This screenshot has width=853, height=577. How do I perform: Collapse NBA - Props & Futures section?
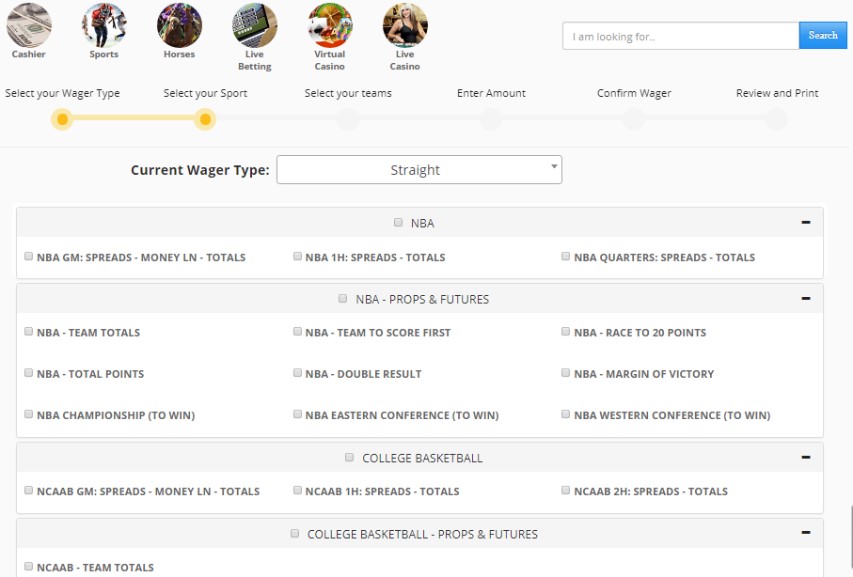coord(805,298)
